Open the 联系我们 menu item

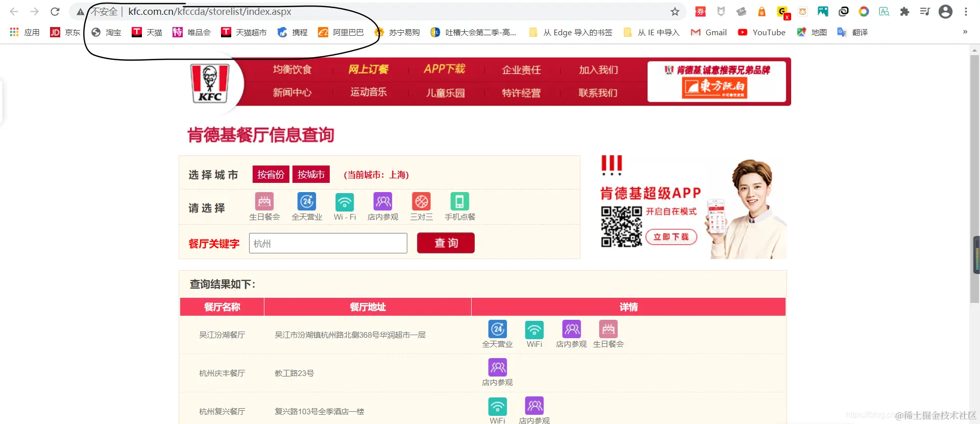coord(598,92)
